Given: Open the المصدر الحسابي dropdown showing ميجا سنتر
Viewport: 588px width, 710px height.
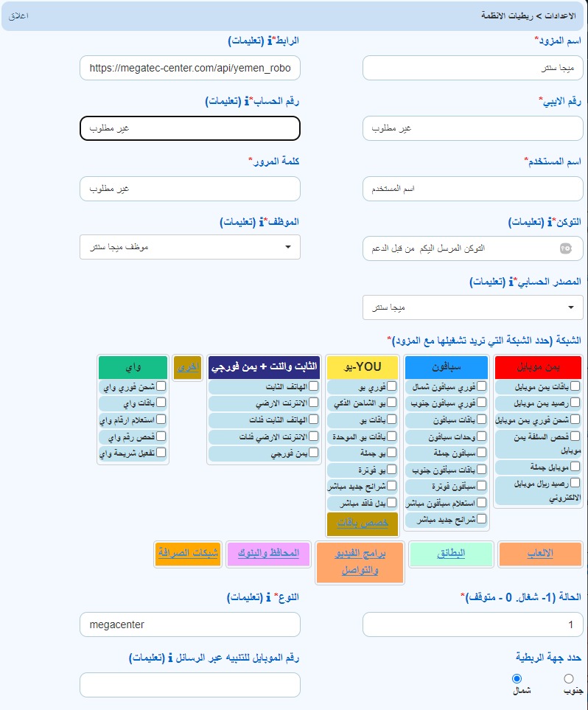Looking at the screenshot, I should [472, 307].
